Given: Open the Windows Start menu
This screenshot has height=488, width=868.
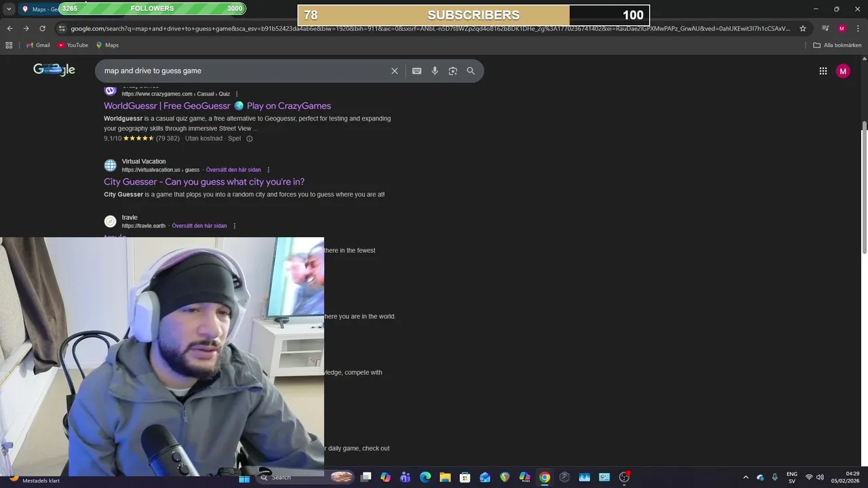Looking at the screenshot, I should [244, 477].
